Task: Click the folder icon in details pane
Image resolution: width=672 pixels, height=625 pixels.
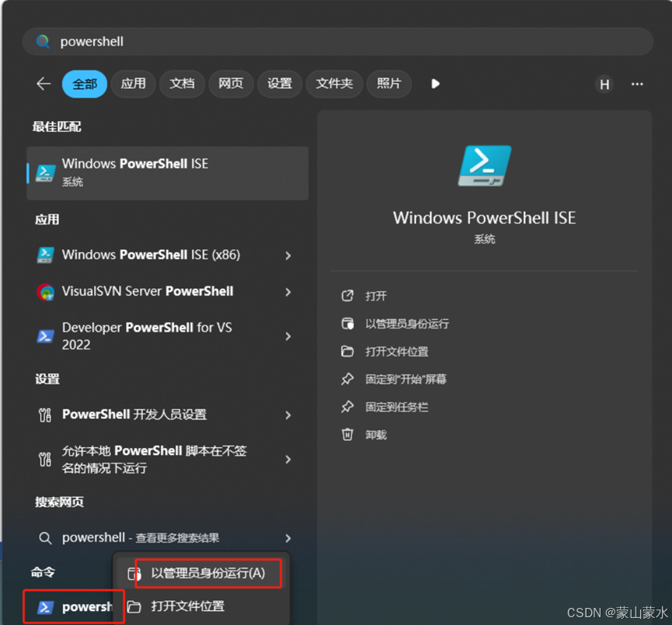Action: coord(347,351)
